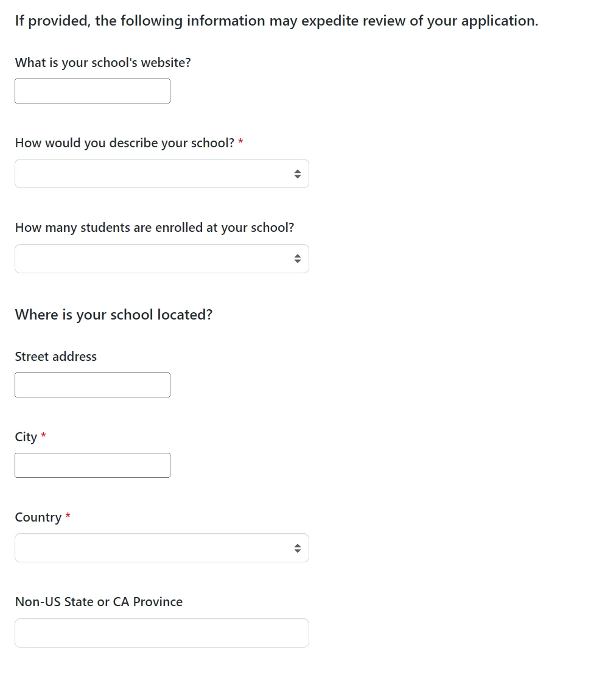Screen dimensions: 616x678
Task: Expand the Country dropdown
Action: click(162, 548)
